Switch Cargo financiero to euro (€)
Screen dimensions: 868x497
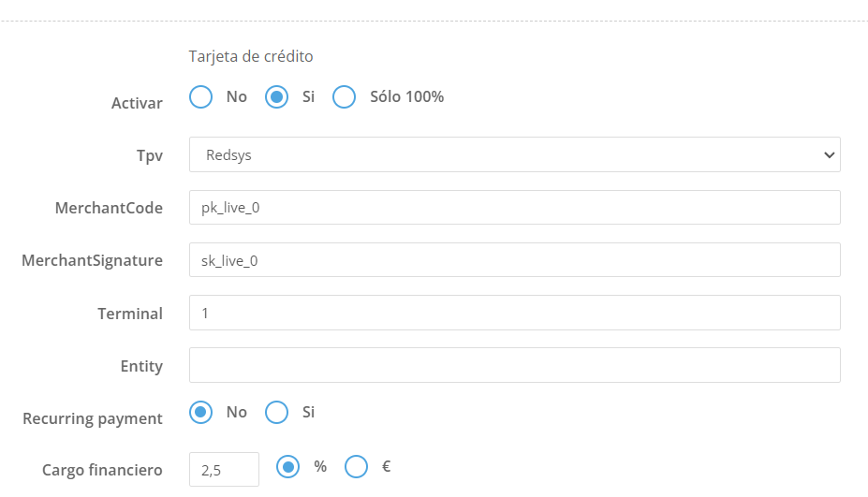357,466
